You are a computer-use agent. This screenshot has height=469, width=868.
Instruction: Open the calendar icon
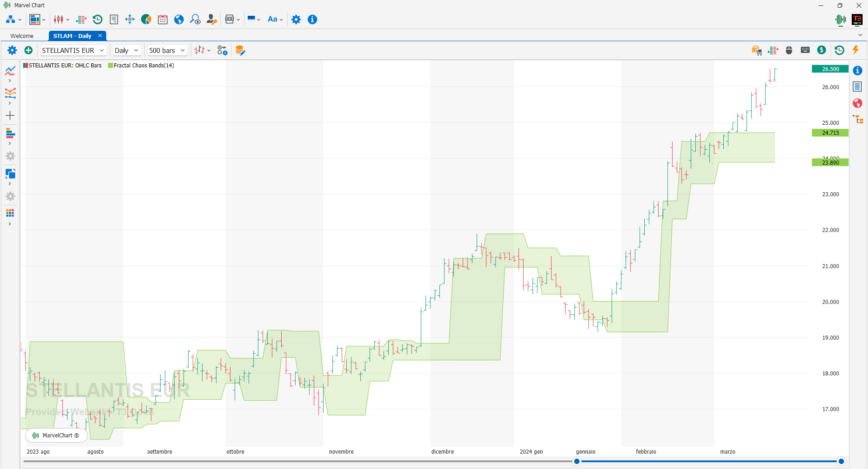pyautogui.click(x=163, y=19)
